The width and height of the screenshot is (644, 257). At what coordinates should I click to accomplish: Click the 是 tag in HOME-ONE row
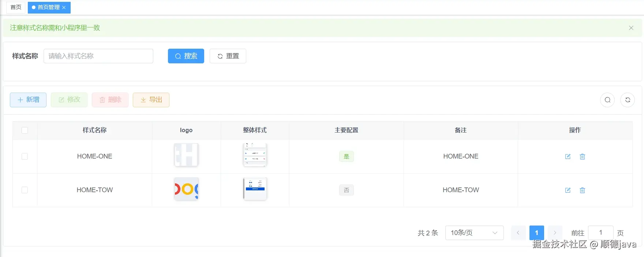[x=347, y=156]
